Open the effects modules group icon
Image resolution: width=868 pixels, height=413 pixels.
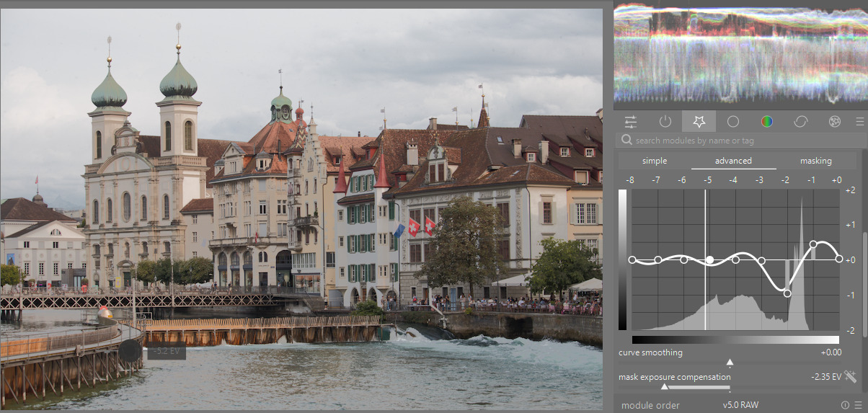tap(835, 122)
